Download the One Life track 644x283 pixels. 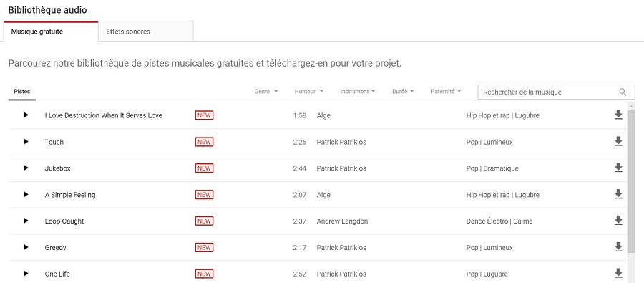[618, 273]
